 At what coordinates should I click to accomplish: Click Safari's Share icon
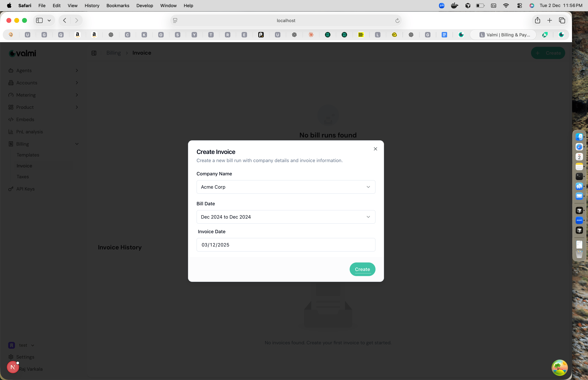click(537, 20)
